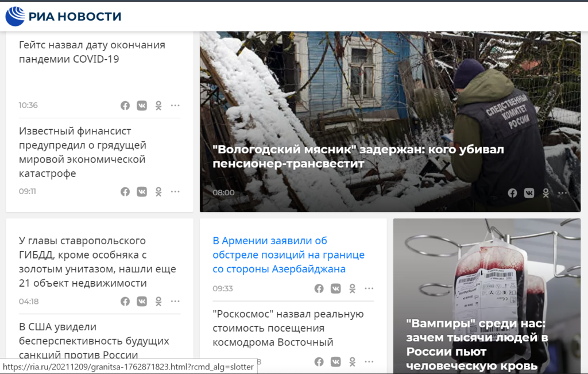Open the Gates COVID-19 pandemic end headline
This screenshot has height=374, width=588.
pos(92,52)
